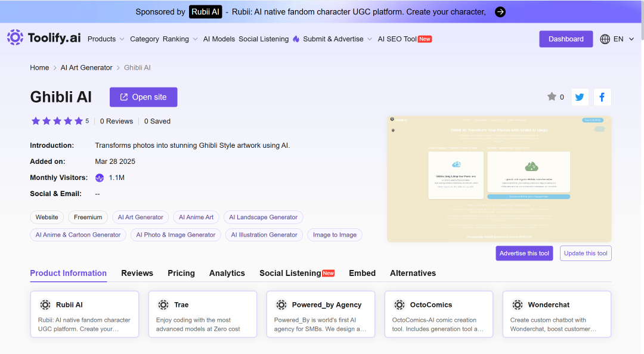The height and width of the screenshot is (354, 644).
Task: Click the monthly visitors analytics icon
Action: (x=100, y=178)
